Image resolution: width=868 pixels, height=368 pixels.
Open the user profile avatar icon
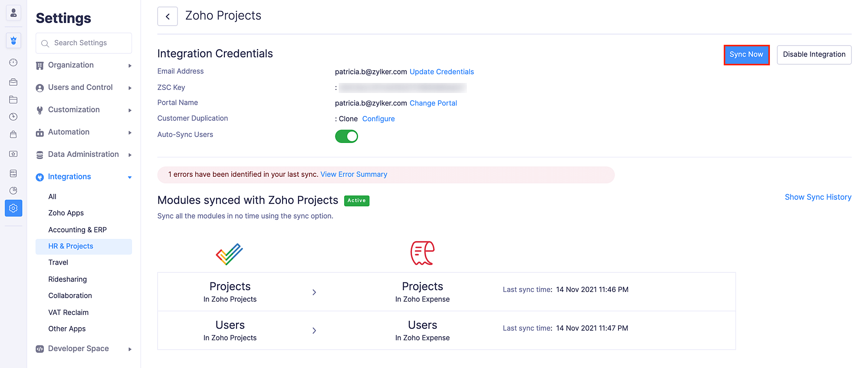[13, 13]
